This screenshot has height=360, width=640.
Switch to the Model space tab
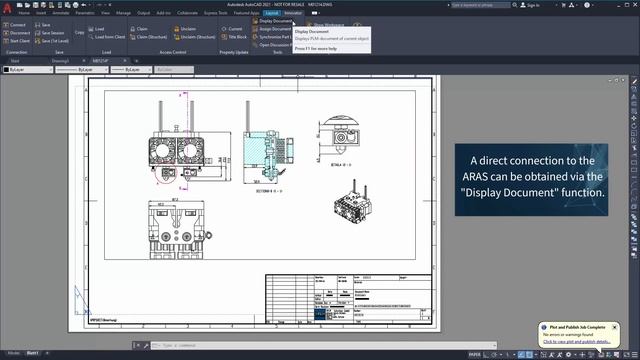[13, 353]
